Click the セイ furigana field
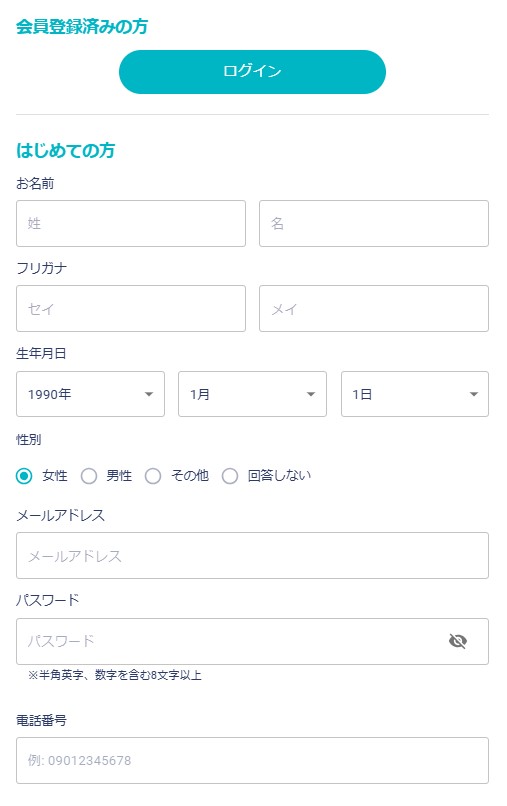Image resolution: width=507 pixels, height=806 pixels. point(131,308)
